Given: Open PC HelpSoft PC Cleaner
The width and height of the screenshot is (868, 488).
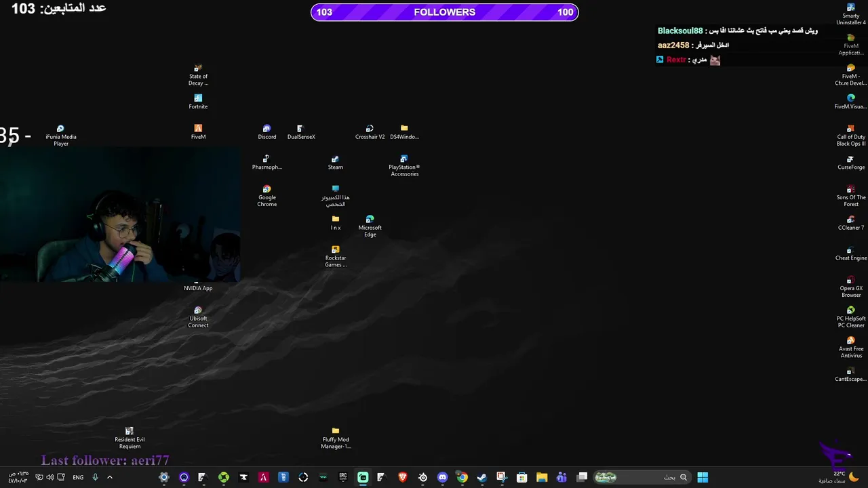Looking at the screenshot, I should pos(851,317).
